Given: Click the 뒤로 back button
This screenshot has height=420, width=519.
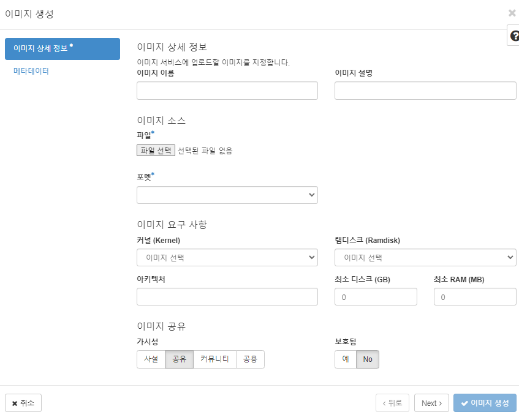Looking at the screenshot, I should pos(392,403).
